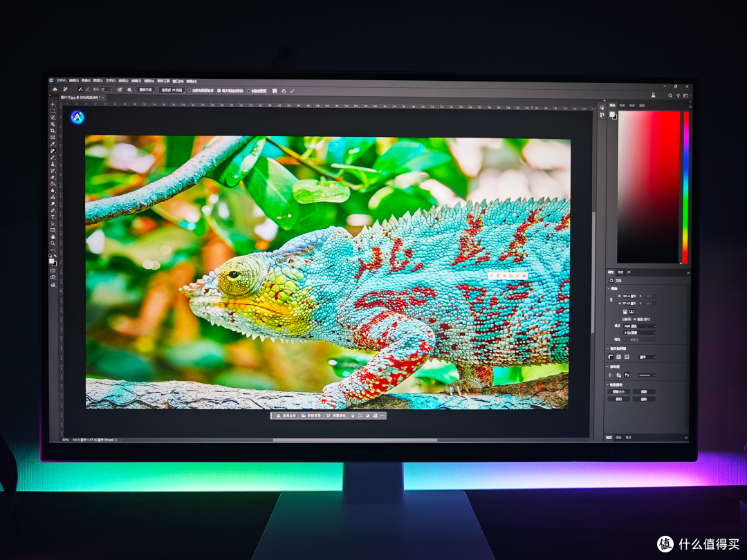The width and height of the screenshot is (747, 560).
Task: Open the round AI assistant badge on canvas
Action: click(x=77, y=117)
